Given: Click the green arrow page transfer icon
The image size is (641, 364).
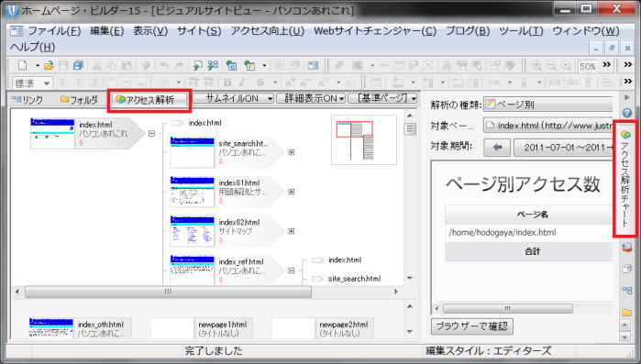Looking at the screenshot, I should 198,65.
